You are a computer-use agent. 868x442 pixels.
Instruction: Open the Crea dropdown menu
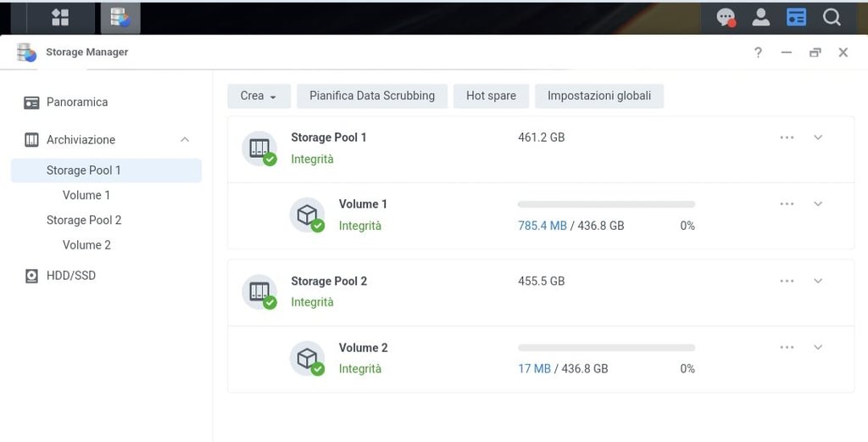[259, 96]
